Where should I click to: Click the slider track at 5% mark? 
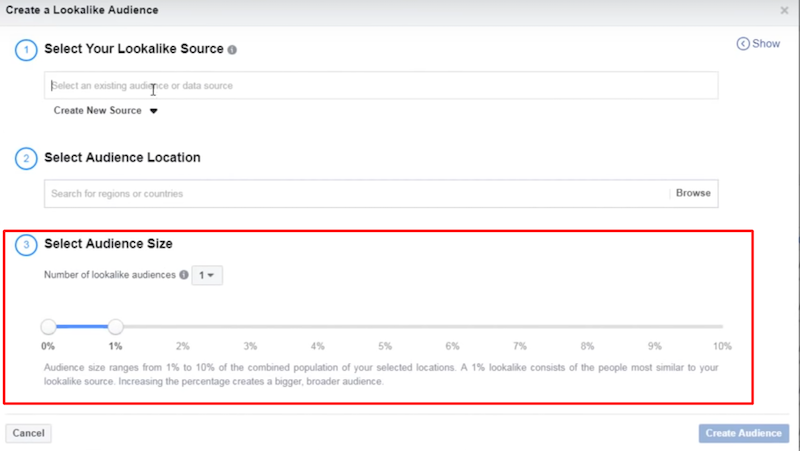385,326
